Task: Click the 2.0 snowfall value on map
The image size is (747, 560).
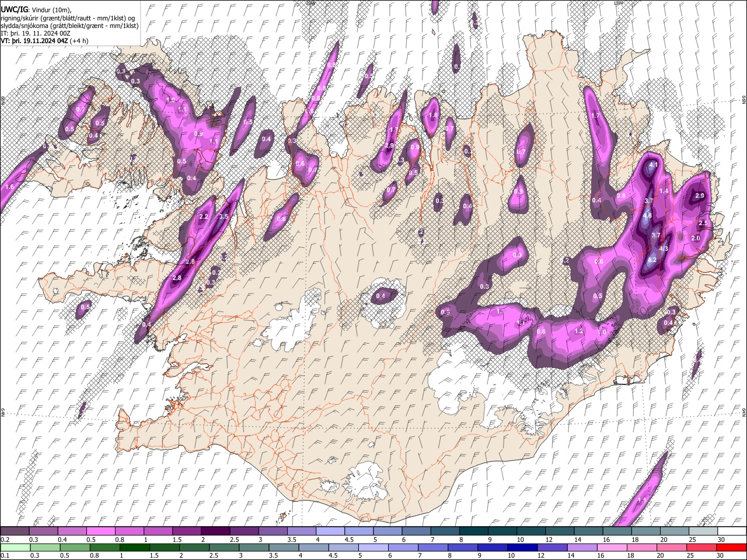Action: [x=696, y=239]
